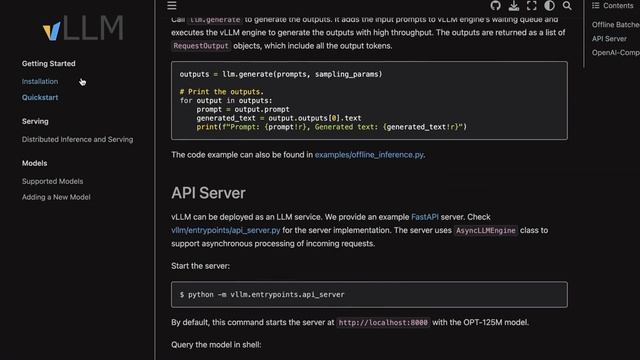This screenshot has height=360, width=640.
Task: Open the Supported Models page
Action: click(52, 181)
